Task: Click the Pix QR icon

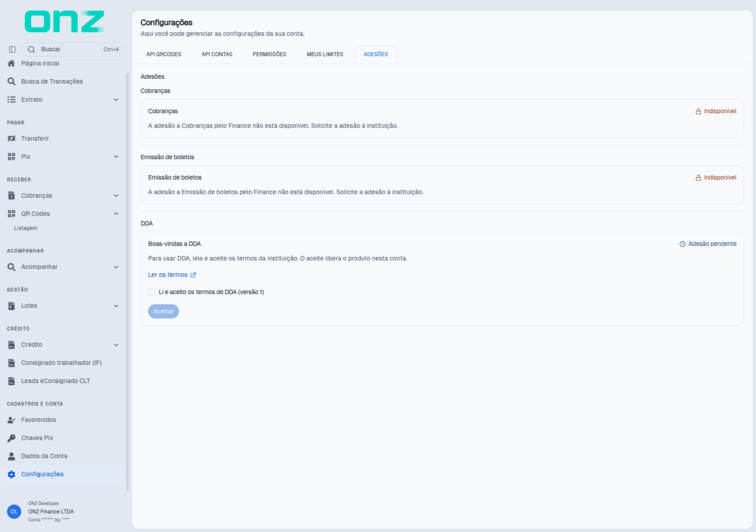Action: 11,157
